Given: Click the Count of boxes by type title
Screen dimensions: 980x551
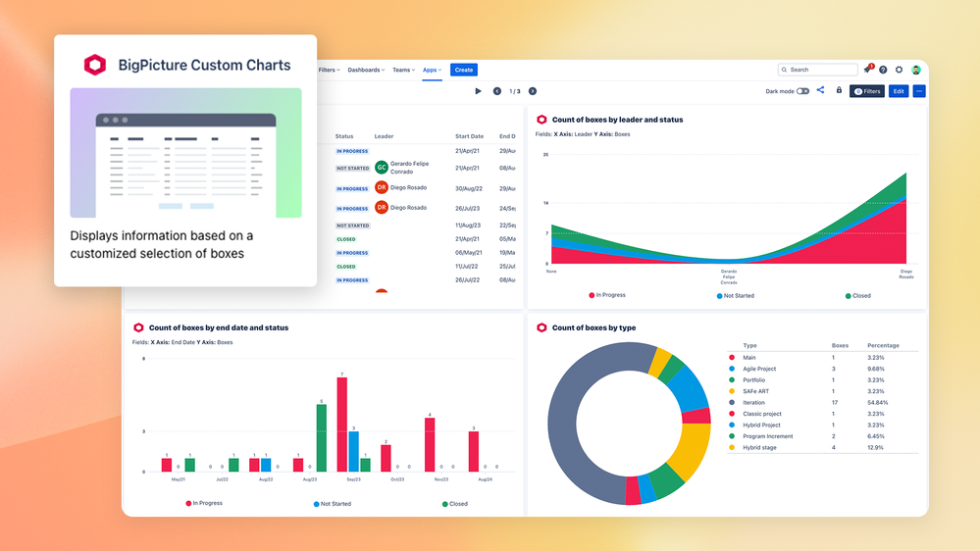Looking at the screenshot, I should point(593,327).
